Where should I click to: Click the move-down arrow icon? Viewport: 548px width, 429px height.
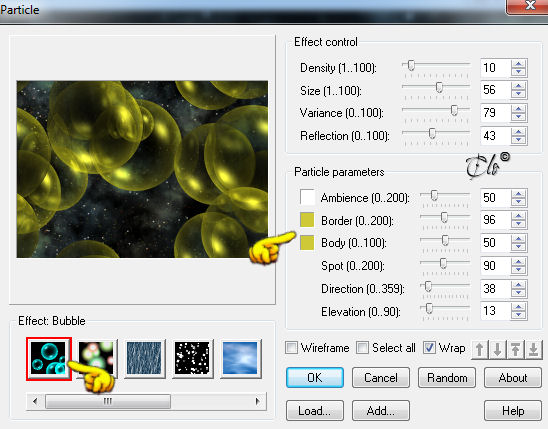click(x=498, y=349)
